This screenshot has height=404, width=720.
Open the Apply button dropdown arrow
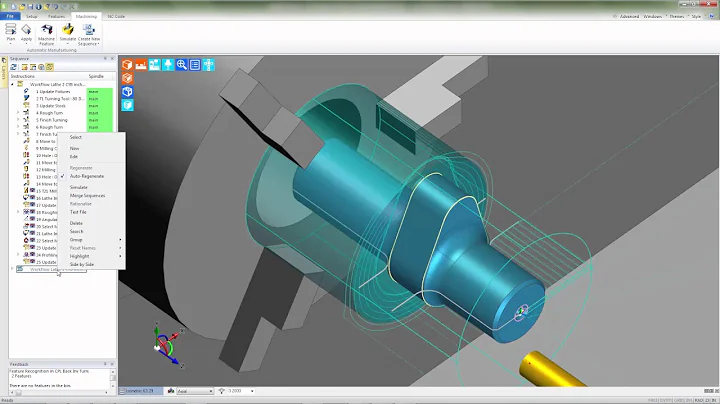[x=26, y=44]
